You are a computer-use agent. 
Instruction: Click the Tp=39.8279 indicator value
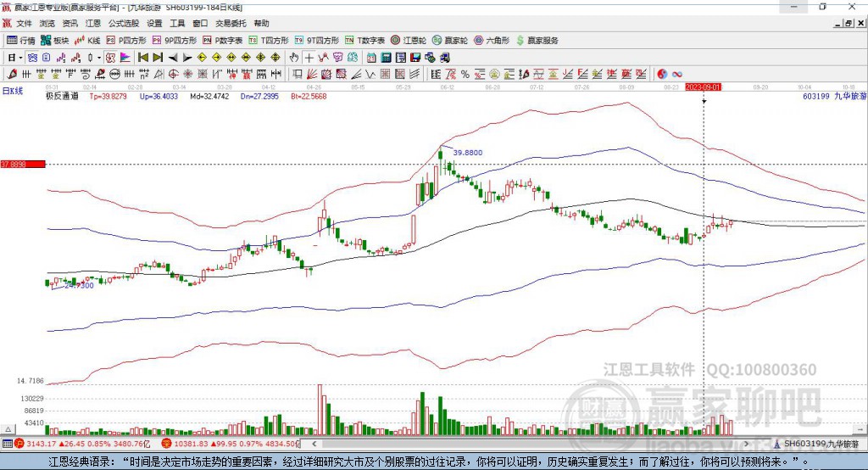pos(108,96)
